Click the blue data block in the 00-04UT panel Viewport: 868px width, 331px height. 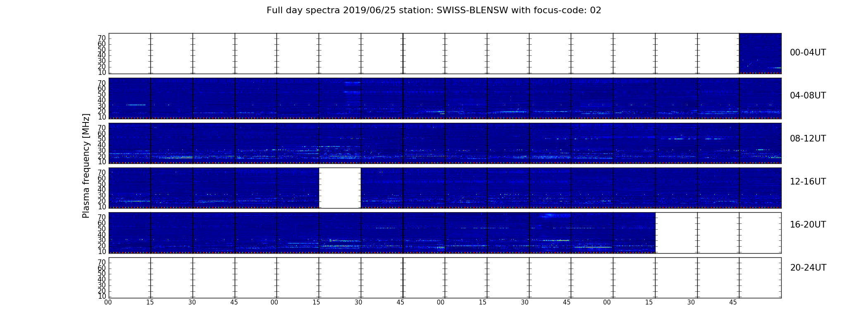point(760,53)
